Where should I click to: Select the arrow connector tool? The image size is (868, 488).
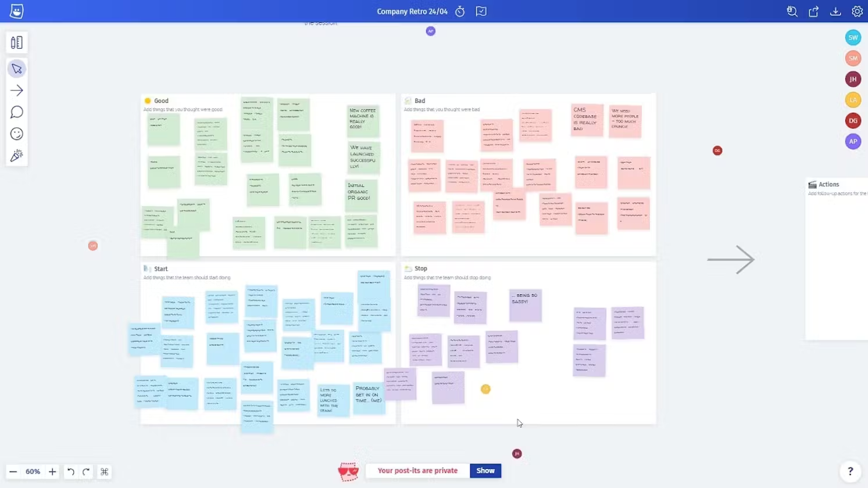click(17, 91)
